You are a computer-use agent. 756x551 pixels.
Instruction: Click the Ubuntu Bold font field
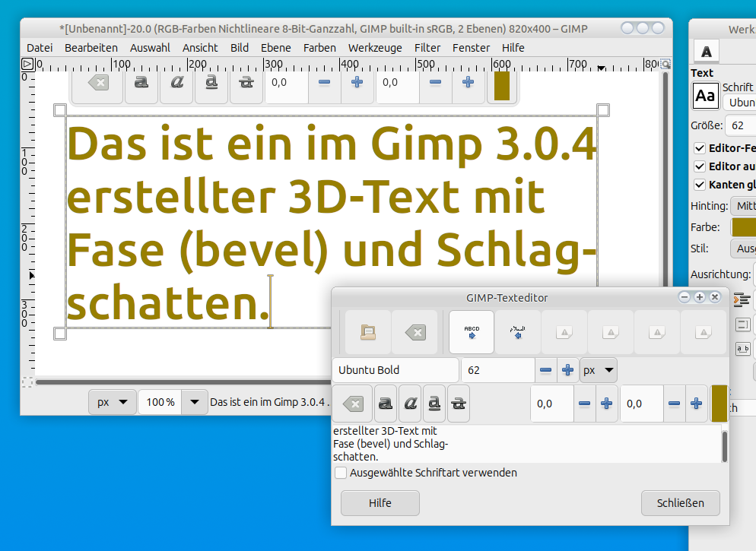click(x=395, y=370)
